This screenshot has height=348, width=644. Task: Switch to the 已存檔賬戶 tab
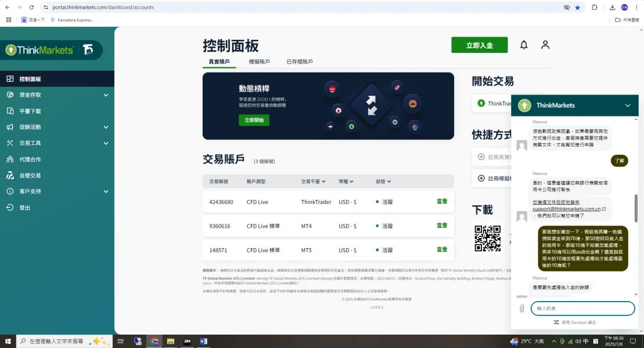[x=300, y=61]
